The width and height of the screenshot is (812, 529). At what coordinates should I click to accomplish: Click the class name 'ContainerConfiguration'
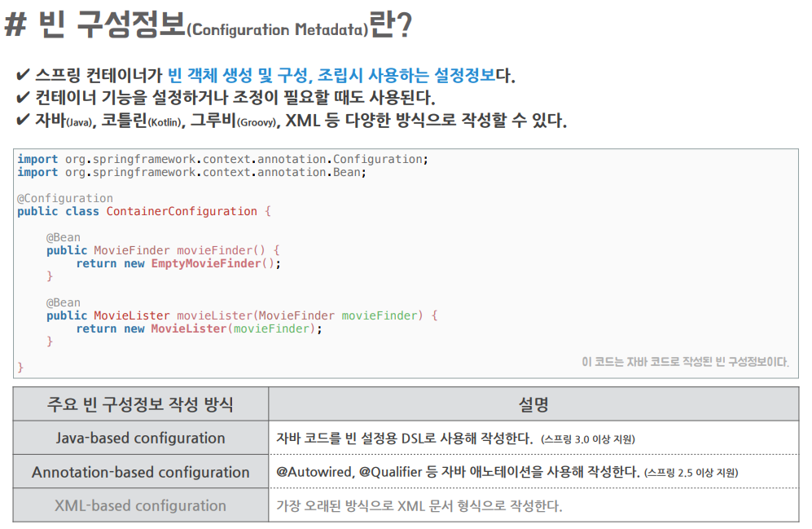[182, 211]
